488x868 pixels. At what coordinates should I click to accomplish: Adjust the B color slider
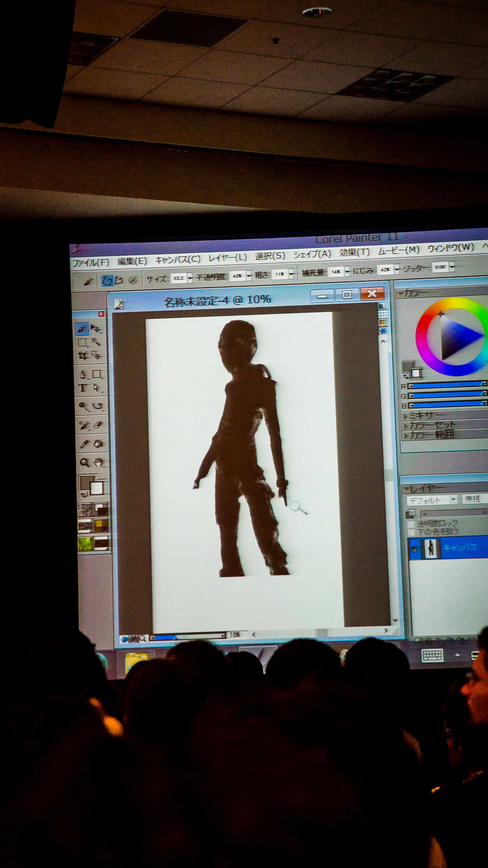pos(448,404)
